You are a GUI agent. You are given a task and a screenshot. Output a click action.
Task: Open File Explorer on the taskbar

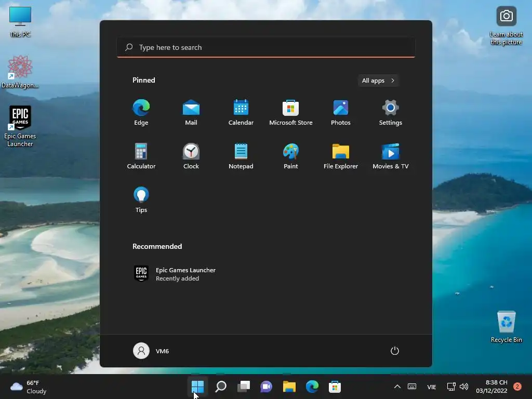tap(289, 387)
